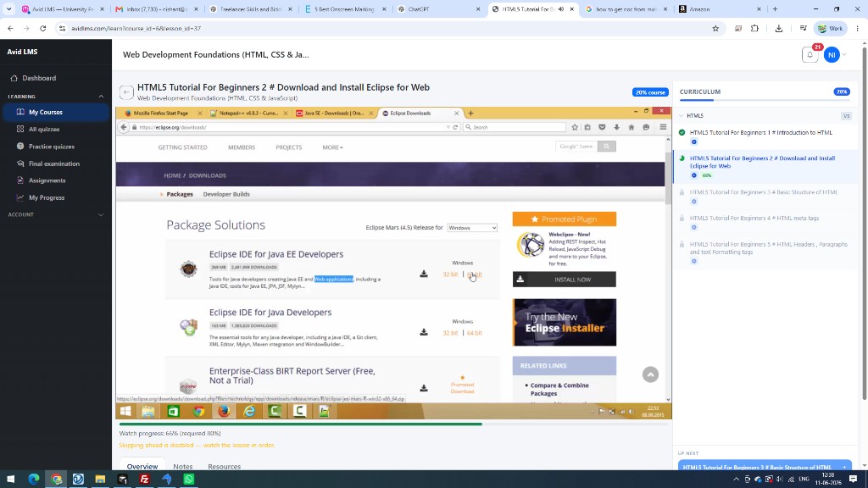Open the user account dropdown arrow

(844, 55)
